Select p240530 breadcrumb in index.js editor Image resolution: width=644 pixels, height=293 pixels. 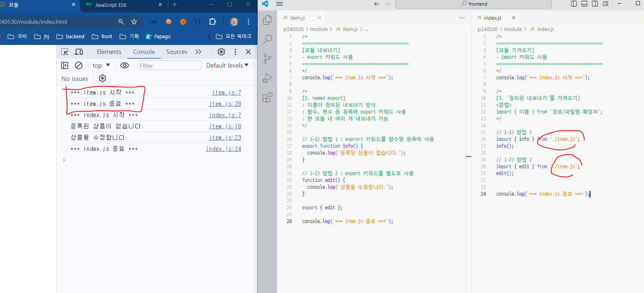coord(487,29)
